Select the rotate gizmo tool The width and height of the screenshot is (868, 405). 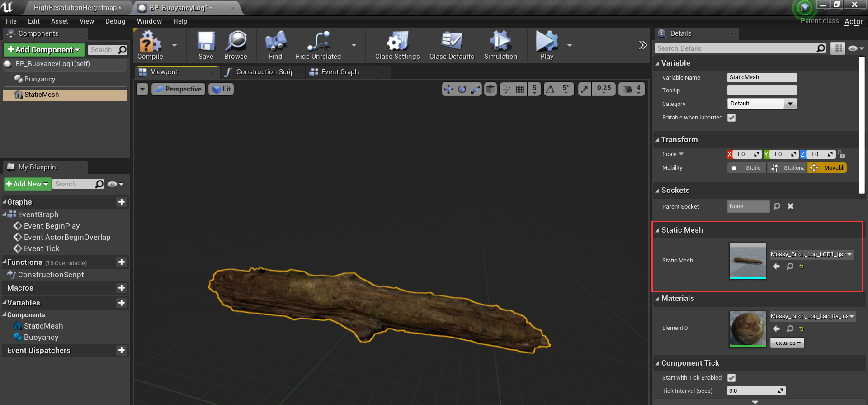pos(462,89)
